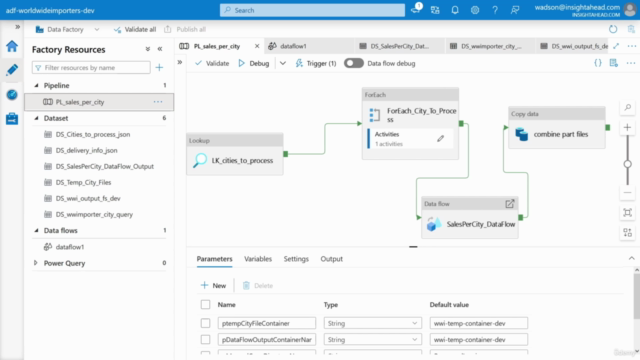Select DS_Cities_to_process_json dataset
This screenshot has width=640, height=360.
click(93, 134)
